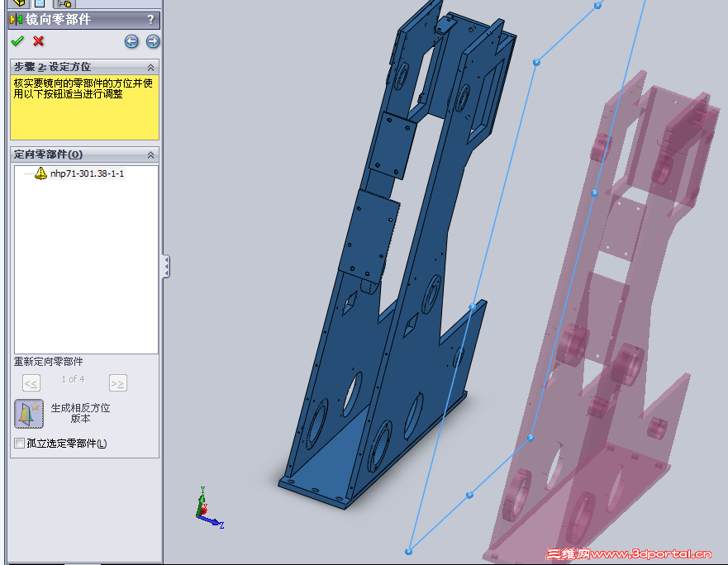Image resolution: width=728 pixels, height=565 pixels.
Task: Open the feature manager tree tab
Action: [19, 3]
